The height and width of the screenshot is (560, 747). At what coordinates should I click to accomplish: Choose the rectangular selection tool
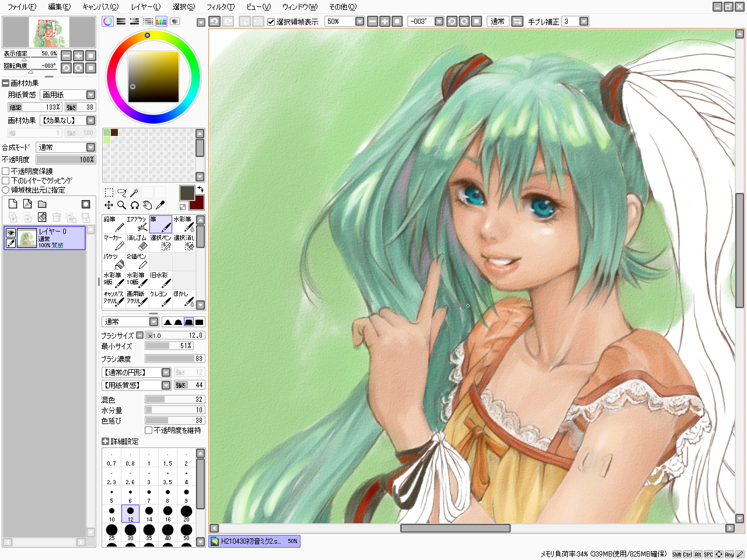coord(109,192)
